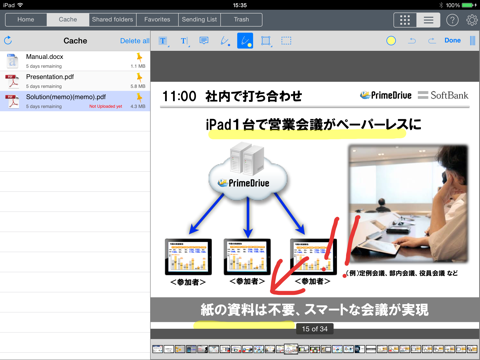Refresh the Cache list
Viewport: 480px width, 360px height.
coord(8,40)
